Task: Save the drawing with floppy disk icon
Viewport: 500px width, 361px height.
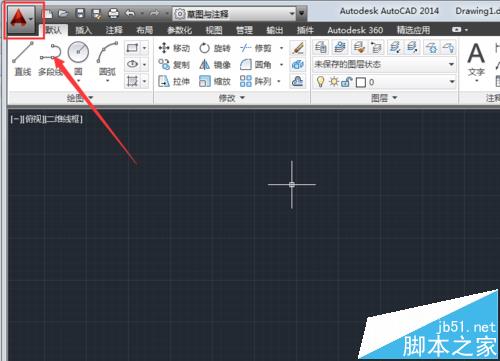Action: (80, 14)
